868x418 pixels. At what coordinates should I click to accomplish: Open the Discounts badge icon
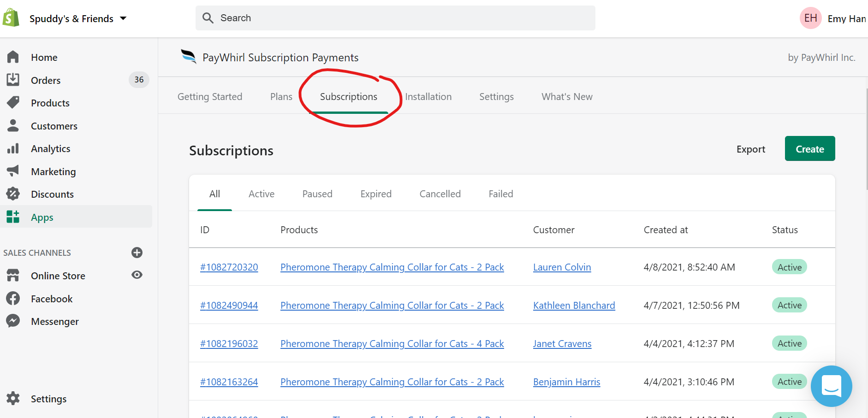pos(13,194)
